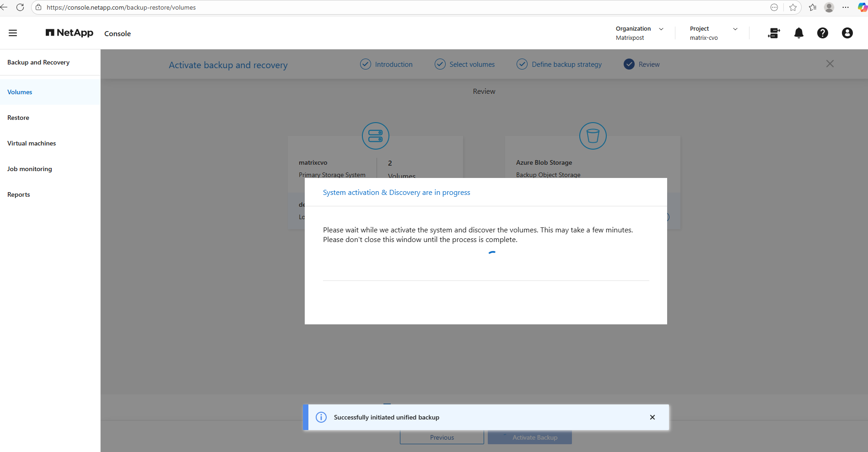Click the browser address bar URL
The height and width of the screenshot is (452, 868).
coord(121,7)
